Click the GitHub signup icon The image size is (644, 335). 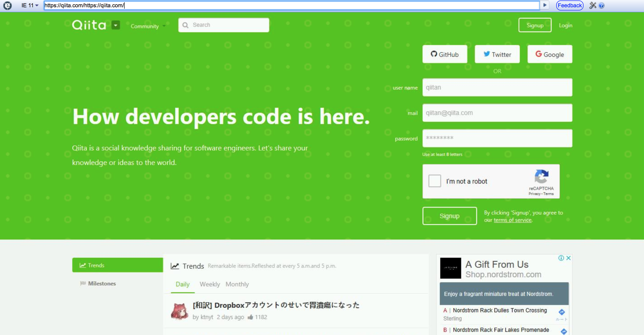click(x=445, y=54)
